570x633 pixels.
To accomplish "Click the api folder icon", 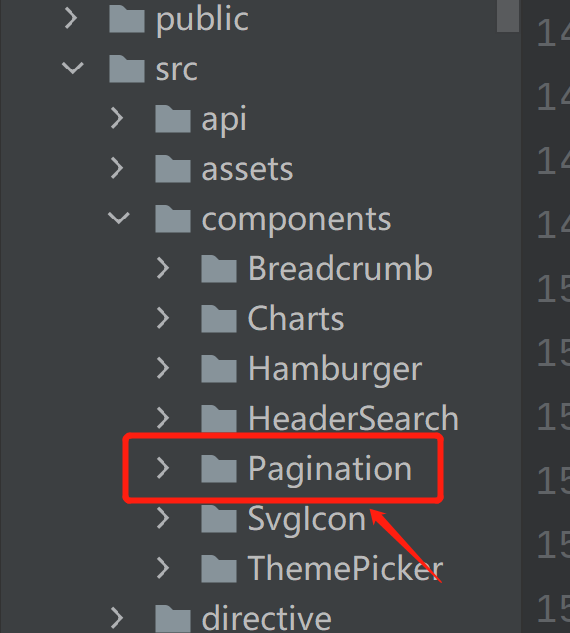I will pos(173,119).
